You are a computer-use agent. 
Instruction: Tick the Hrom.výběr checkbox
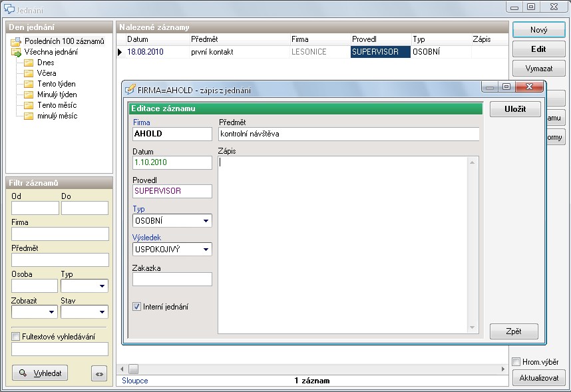516,362
